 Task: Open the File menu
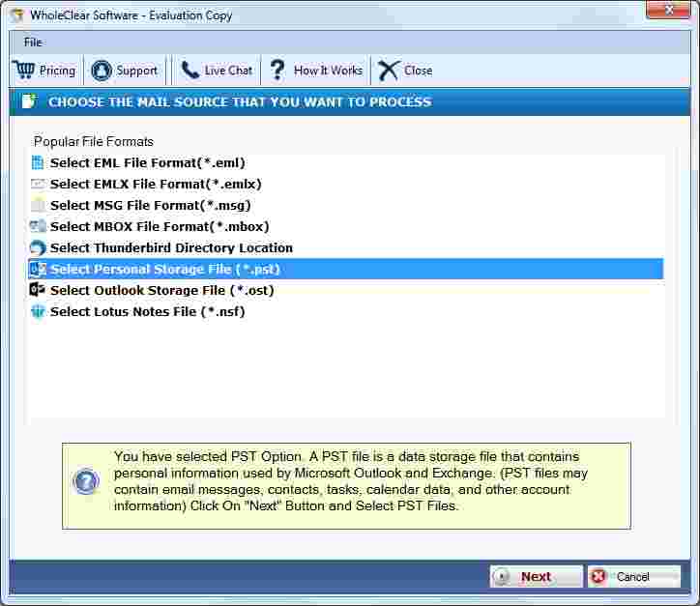33,43
